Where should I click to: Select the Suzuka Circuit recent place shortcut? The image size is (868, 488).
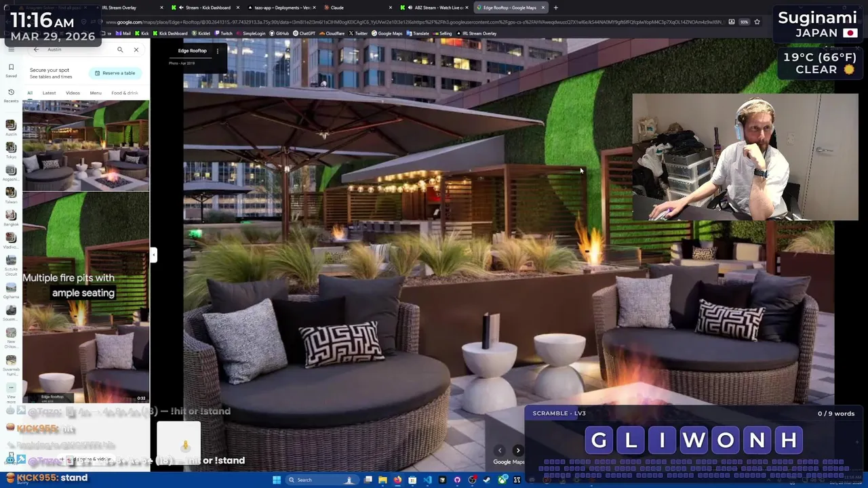click(11, 264)
